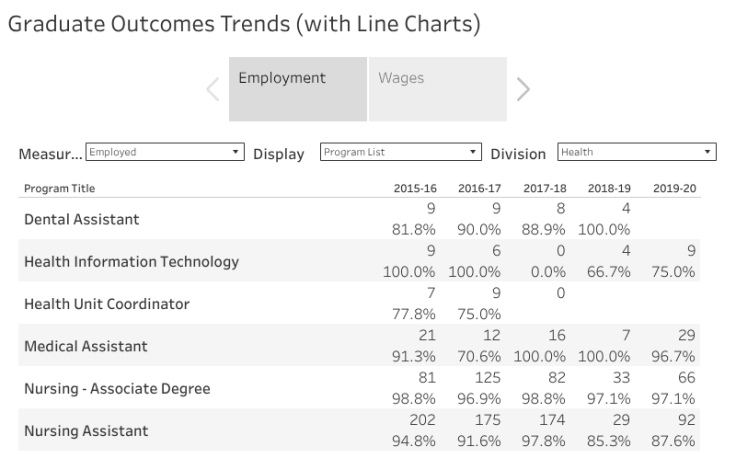Viewport: 736px width, 454px height.
Task: Select the Nursing Assistant program row
Action: click(86, 431)
